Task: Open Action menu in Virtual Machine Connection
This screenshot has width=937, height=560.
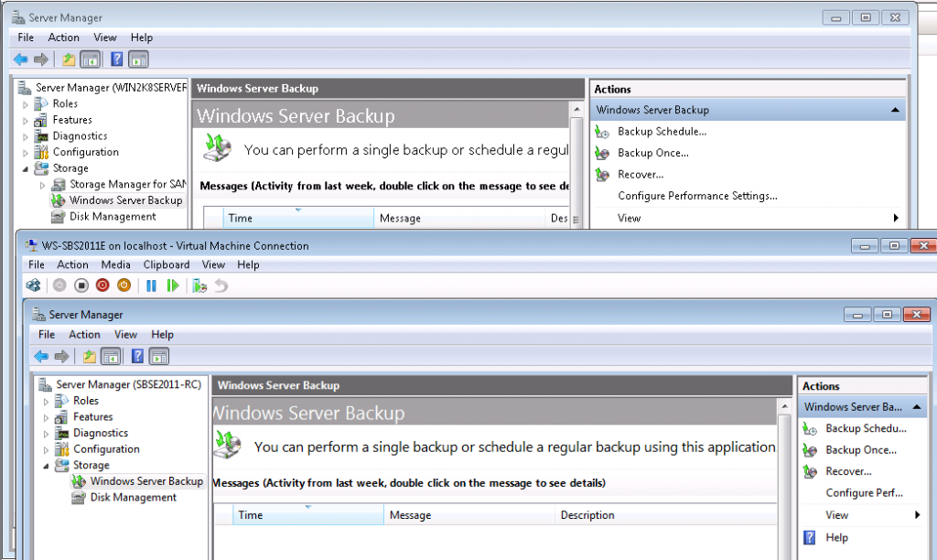Action: click(72, 264)
